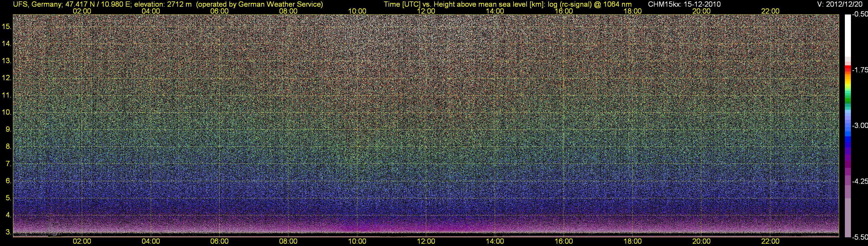Click the bottom axis "22:00" time label
Screen dimensions: 868x246
coord(770,241)
